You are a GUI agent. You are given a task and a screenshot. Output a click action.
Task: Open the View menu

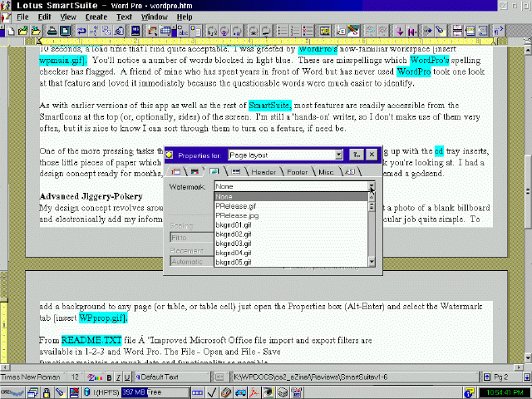[x=68, y=17]
